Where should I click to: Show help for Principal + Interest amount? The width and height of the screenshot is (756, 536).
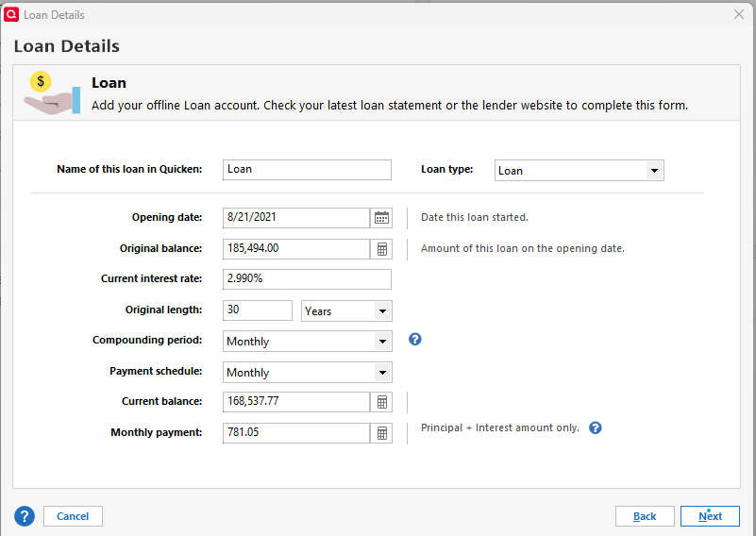(x=596, y=428)
